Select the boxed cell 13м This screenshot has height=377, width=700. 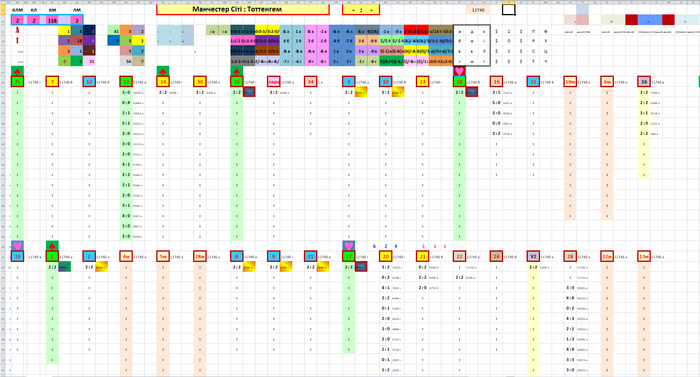click(x=644, y=256)
